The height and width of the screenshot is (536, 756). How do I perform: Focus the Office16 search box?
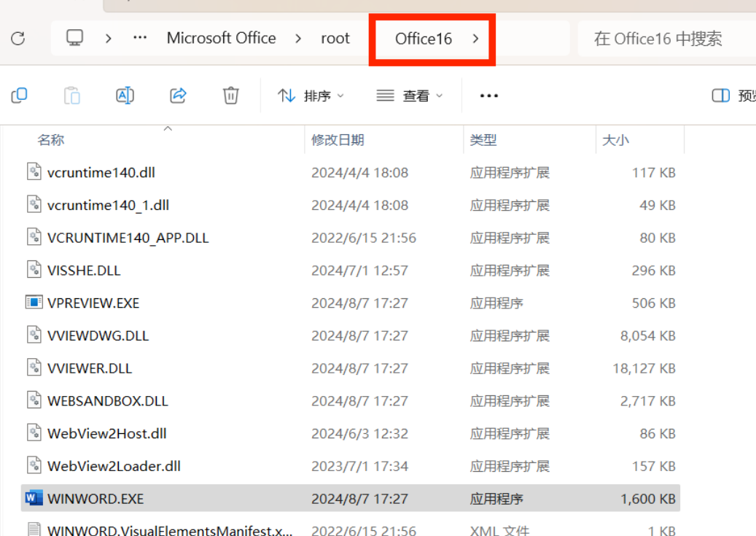pos(667,39)
